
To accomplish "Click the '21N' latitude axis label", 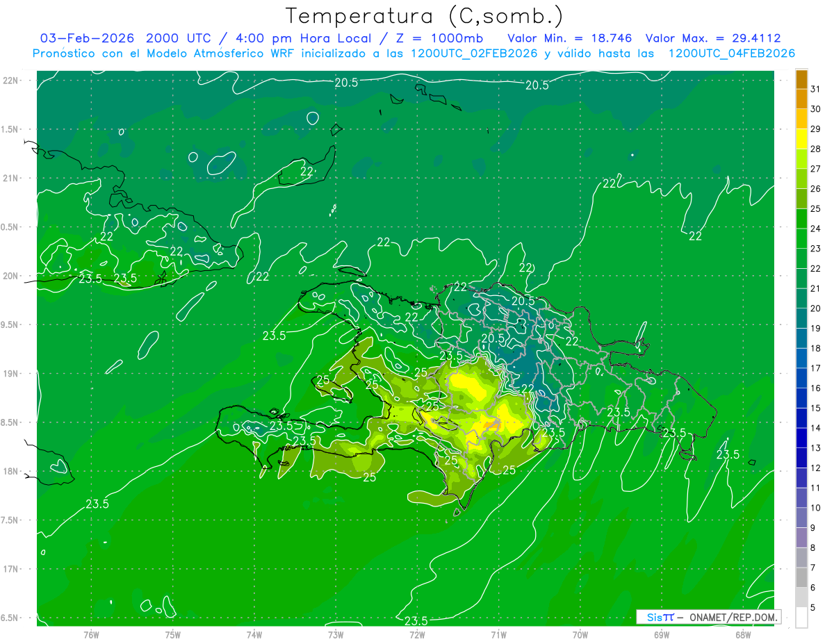I will (x=12, y=178).
